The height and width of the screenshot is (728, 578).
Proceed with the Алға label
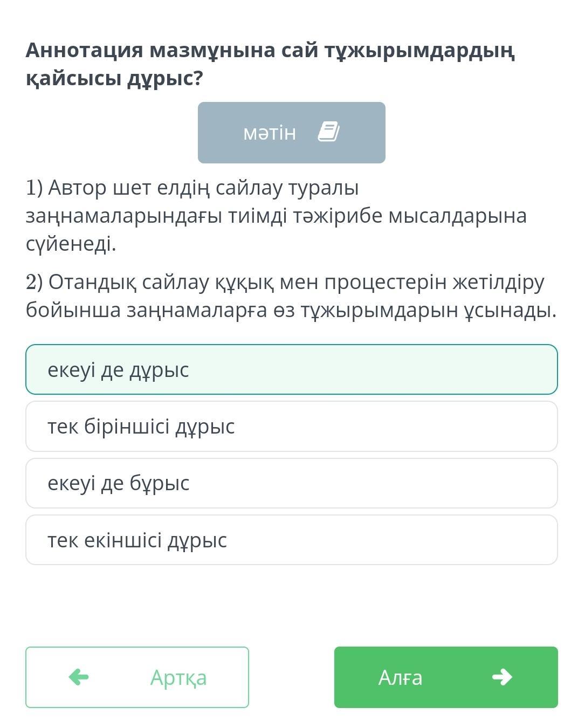click(x=400, y=677)
